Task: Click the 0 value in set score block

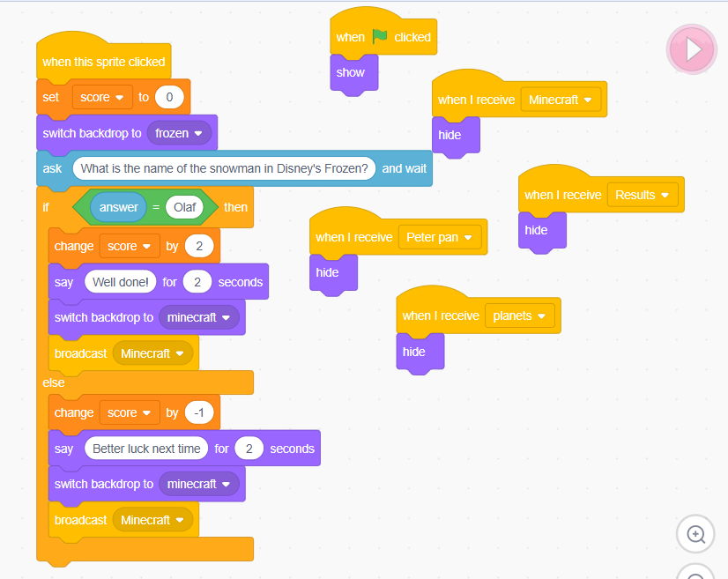Action: (169, 97)
